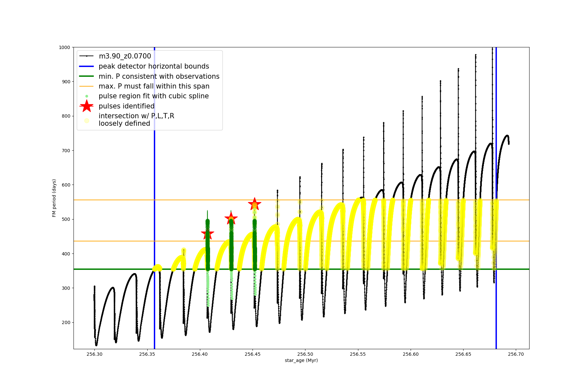Click the black line sample in legend
This screenshot has width=588, height=392.
coord(87,56)
